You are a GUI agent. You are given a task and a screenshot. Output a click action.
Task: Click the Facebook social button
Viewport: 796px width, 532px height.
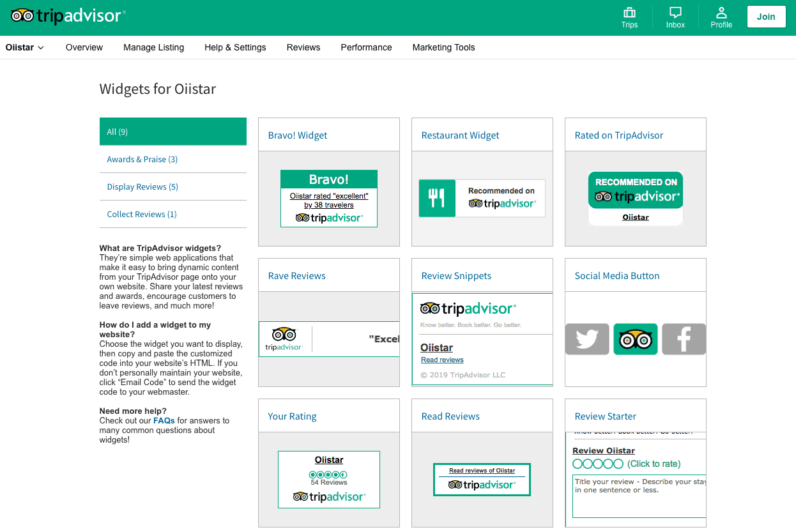[x=684, y=338]
